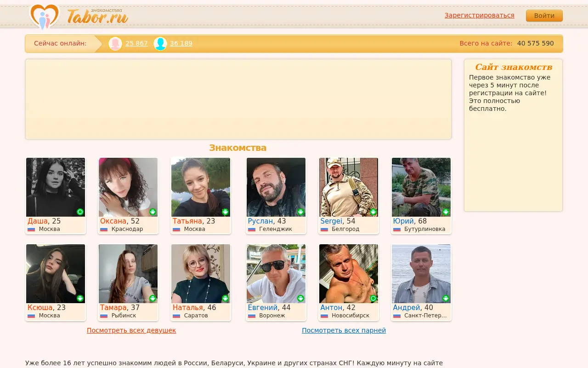This screenshot has width=588, height=368.
Task: Click the Android icon on Sergei's photo
Action: pyautogui.click(x=373, y=212)
